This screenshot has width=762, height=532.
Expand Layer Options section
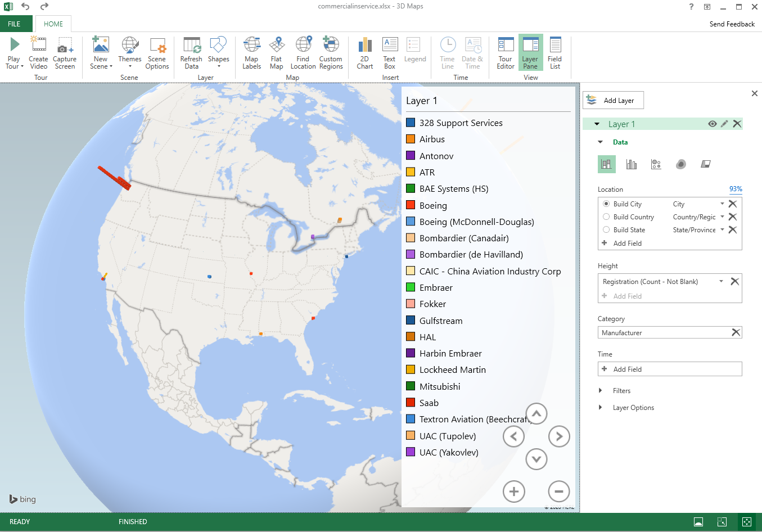click(x=600, y=407)
